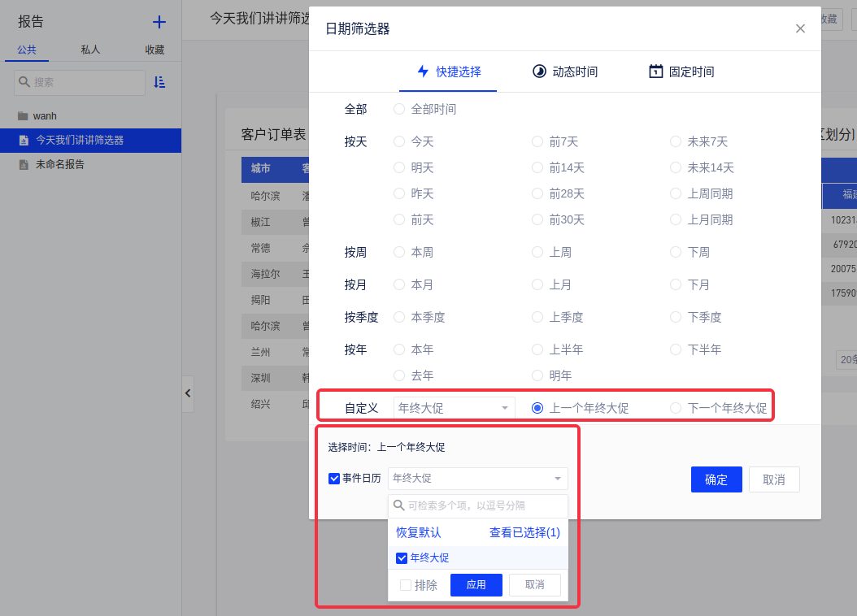Click the calendar icon of 固定时间
Screen dimensions: 857x616
[655, 72]
